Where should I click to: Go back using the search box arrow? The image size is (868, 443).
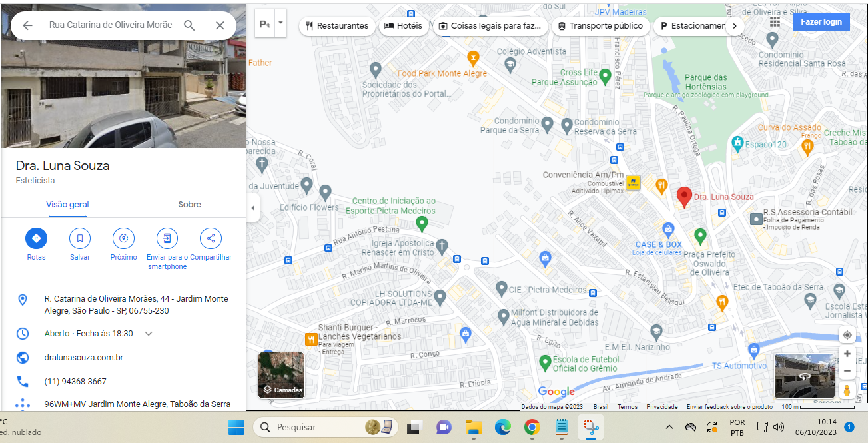[x=27, y=25]
